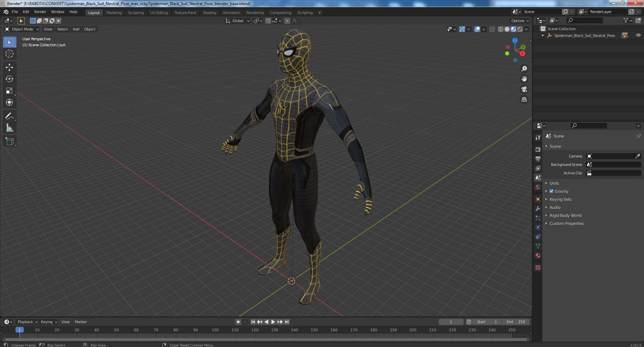Expand the Audio panel
644x347 pixels.
pos(555,207)
